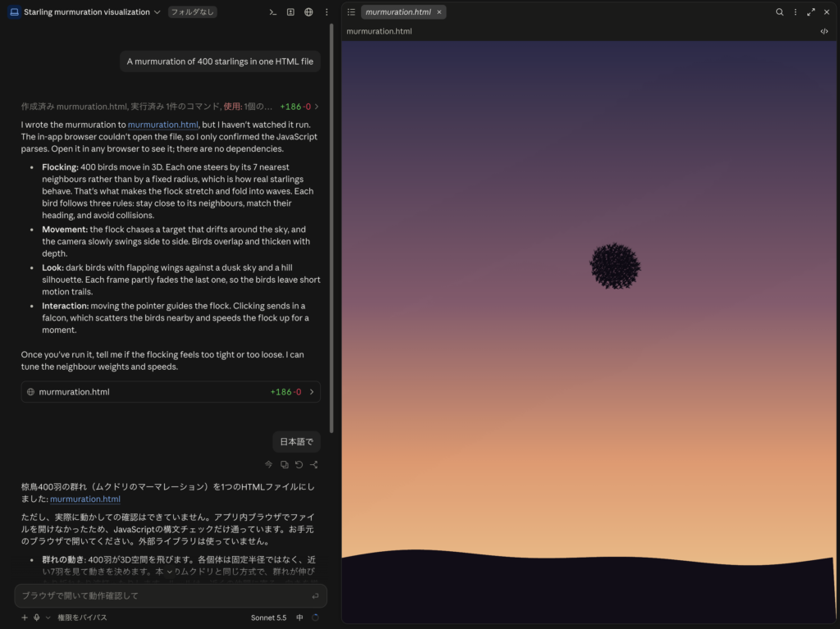Select the murmuration.html tab

398,11
